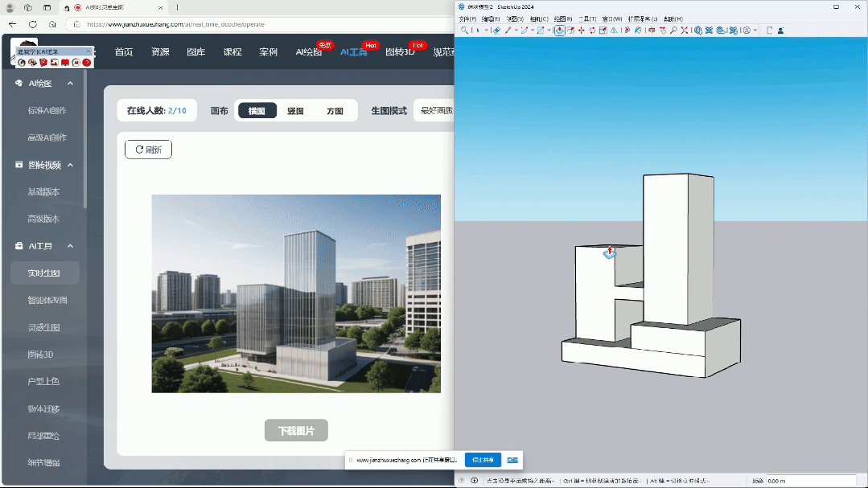This screenshot has width=868, height=488.
Task: Select the Move tool with red arrows
Action: point(582,31)
